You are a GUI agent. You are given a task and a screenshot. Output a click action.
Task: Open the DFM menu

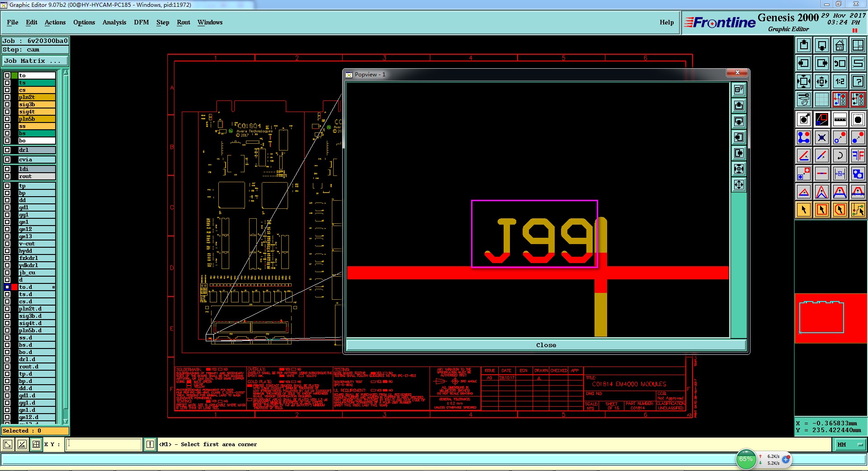click(142, 22)
